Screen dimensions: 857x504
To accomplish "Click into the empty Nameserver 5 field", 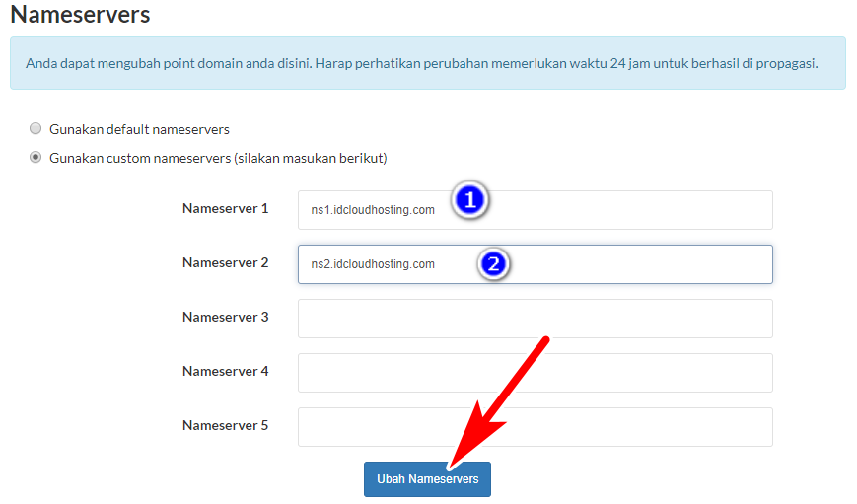I will tap(536, 427).
